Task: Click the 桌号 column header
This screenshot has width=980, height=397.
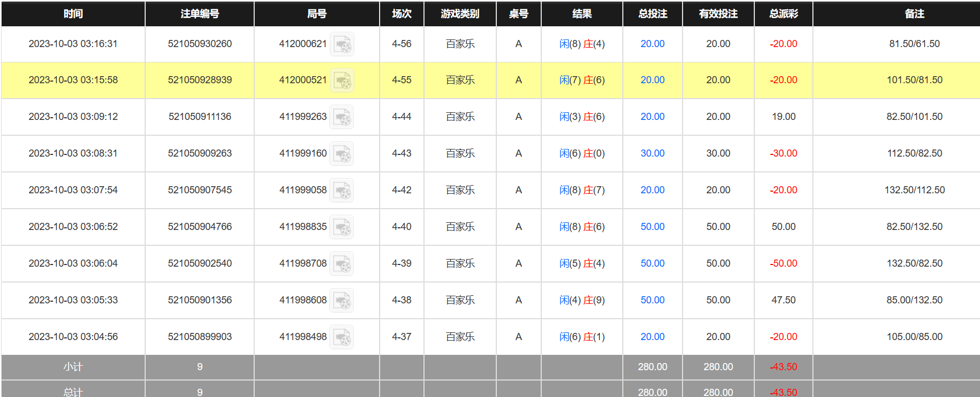Action: [x=519, y=14]
